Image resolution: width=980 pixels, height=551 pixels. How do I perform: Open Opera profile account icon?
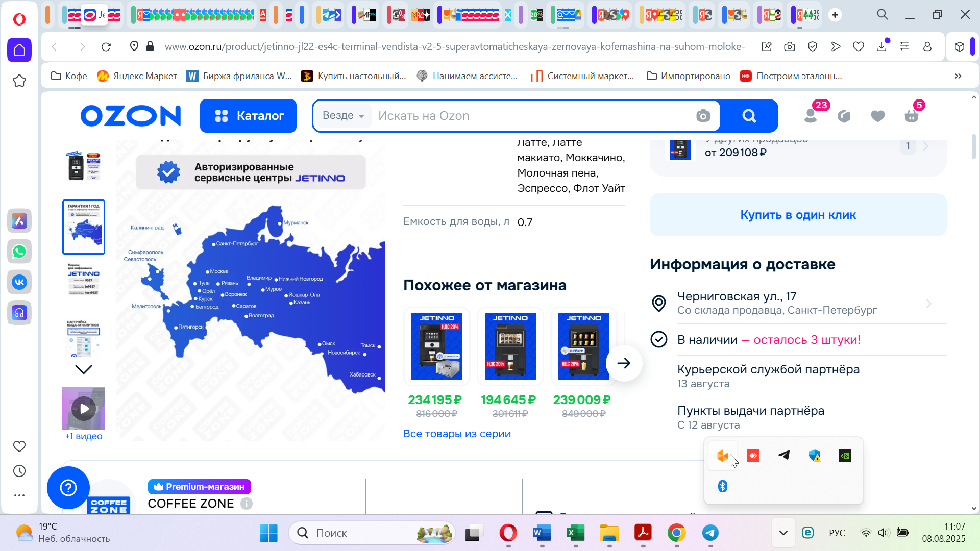(x=927, y=47)
